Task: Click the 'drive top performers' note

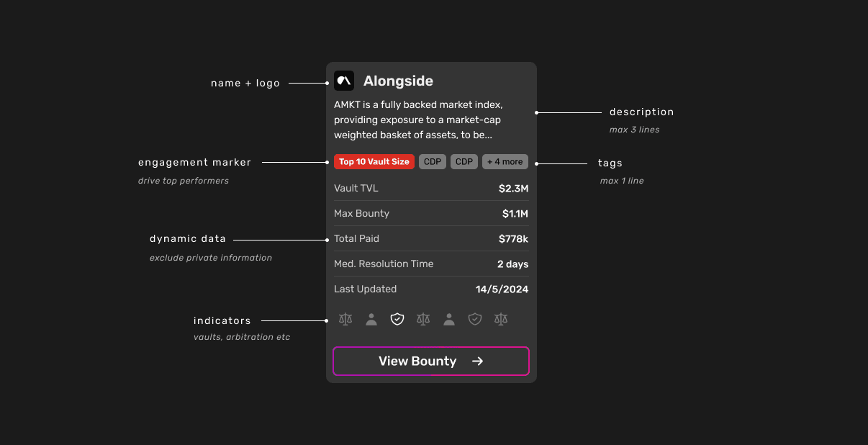Action: (x=184, y=181)
